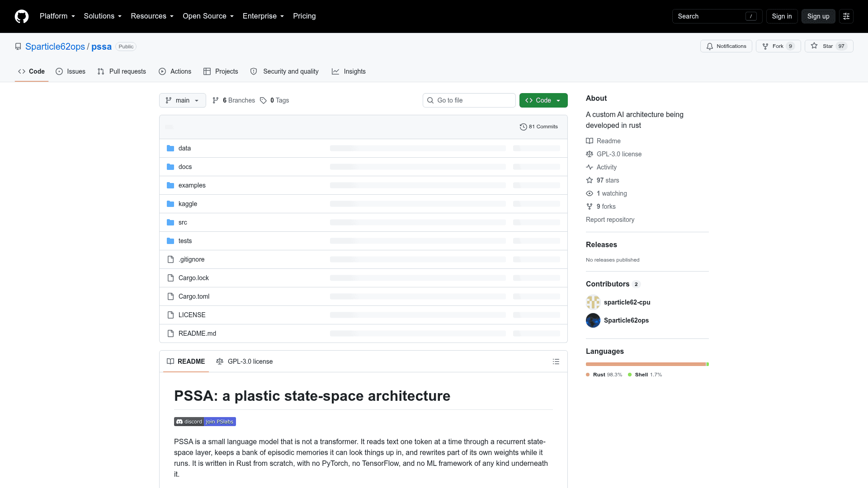Expand the green Code dropdown

point(543,100)
